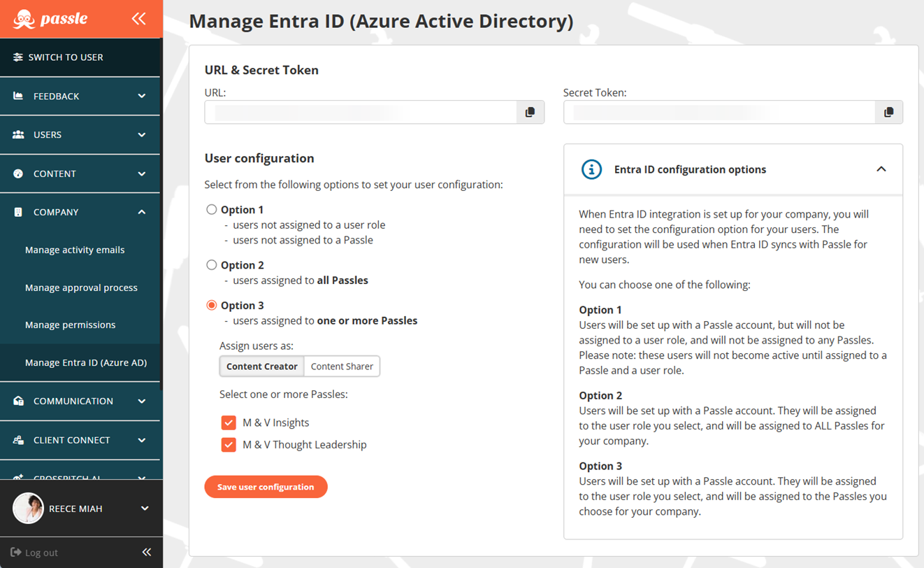Click the Client Connect icon
Viewport: 924px width, 568px height.
pos(18,440)
